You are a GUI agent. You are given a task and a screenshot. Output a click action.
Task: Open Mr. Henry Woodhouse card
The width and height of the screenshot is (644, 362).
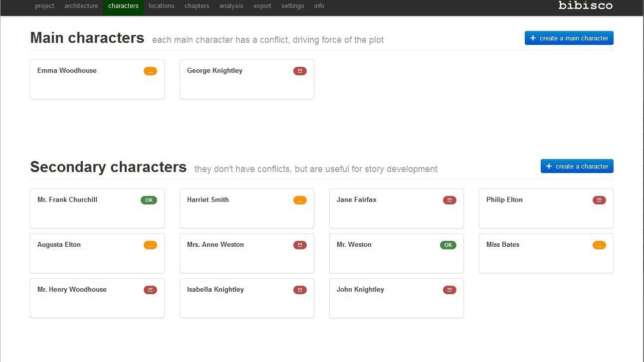coord(97,298)
